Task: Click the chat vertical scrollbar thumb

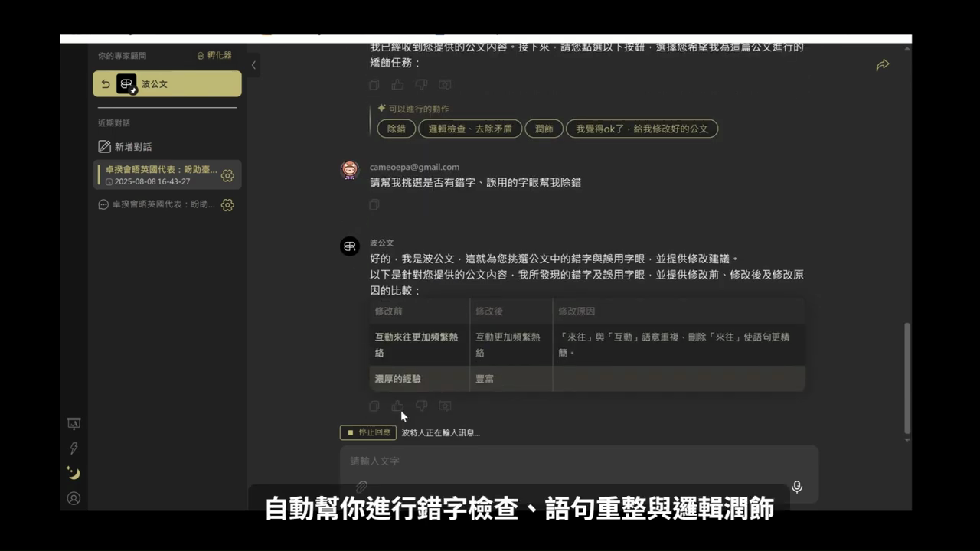Action: [907, 378]
